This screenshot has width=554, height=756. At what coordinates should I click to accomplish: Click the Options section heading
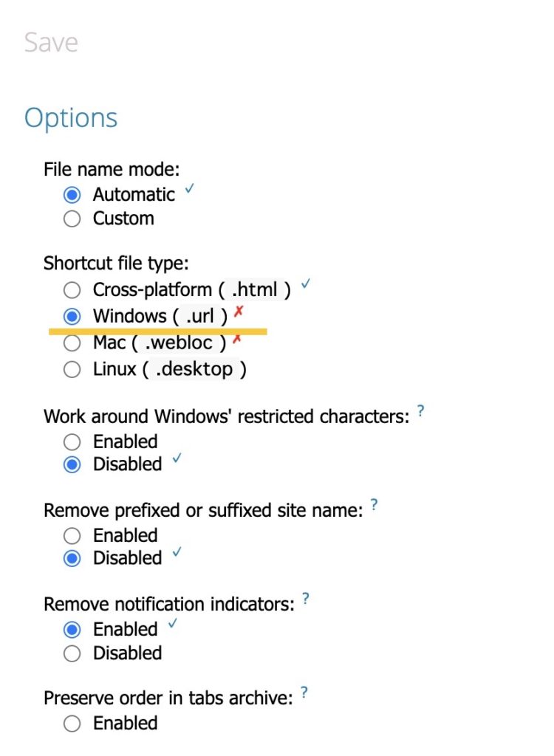click(x=70, y=117)
